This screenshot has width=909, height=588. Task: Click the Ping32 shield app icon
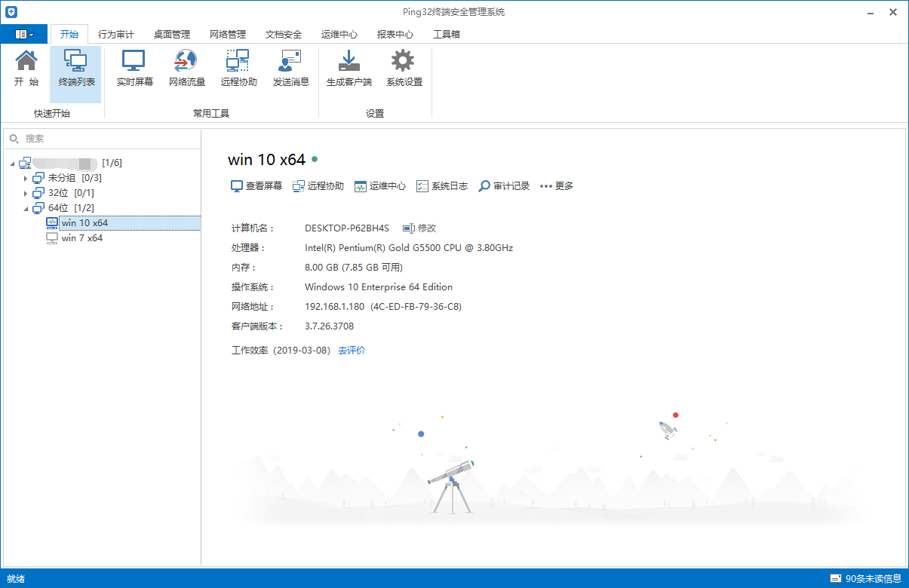pos(11,11)
